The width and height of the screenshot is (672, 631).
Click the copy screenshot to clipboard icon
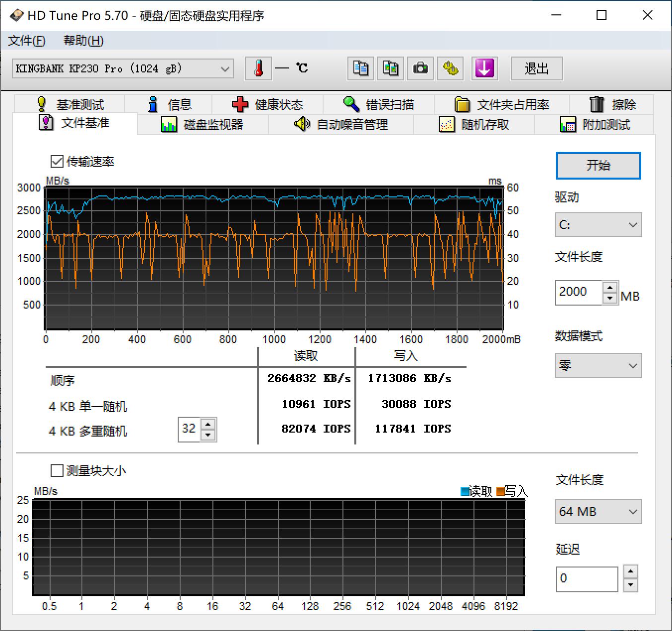[x=390, y=68]
